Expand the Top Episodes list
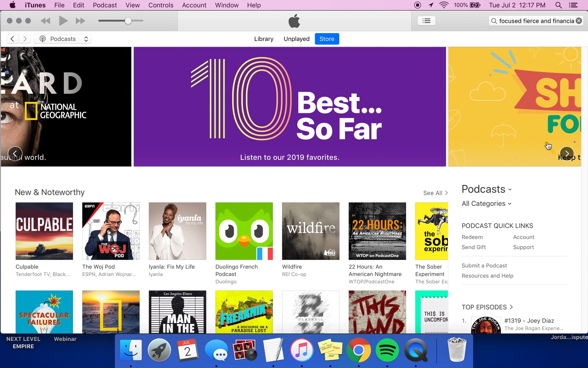This screenshot has height=368, width=588. 487,307
